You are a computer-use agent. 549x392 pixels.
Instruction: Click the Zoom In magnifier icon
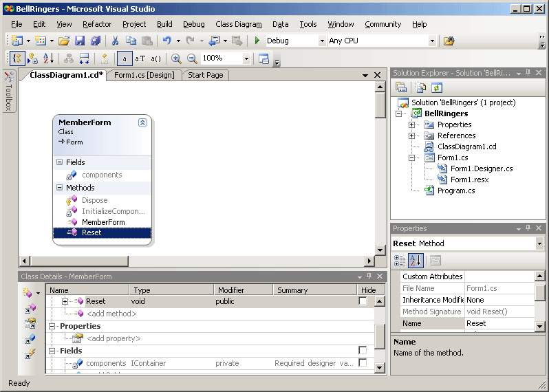coord(176,58)
